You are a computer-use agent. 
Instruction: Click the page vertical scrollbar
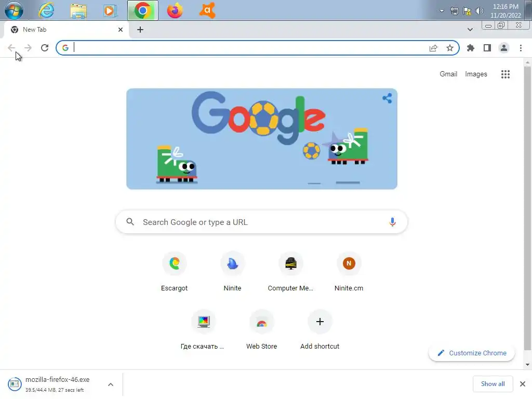point(527,208)
